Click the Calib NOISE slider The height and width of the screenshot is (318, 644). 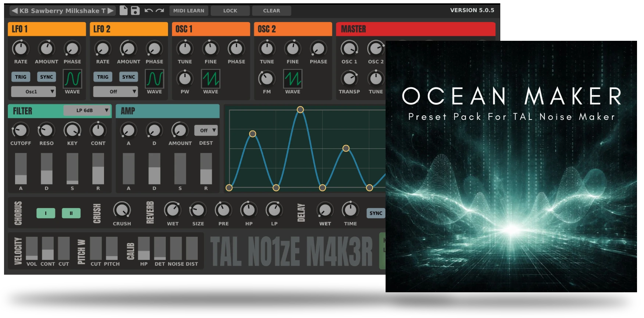click(176, 248)
